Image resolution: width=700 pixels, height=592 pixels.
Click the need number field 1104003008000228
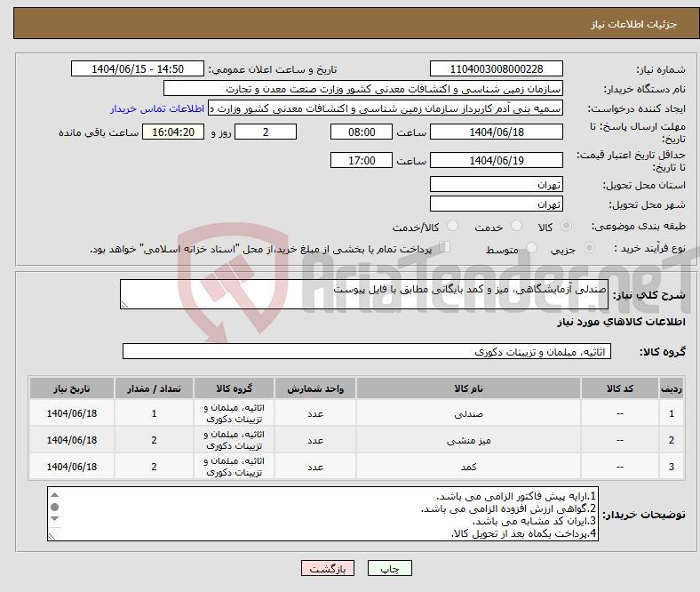497,69
